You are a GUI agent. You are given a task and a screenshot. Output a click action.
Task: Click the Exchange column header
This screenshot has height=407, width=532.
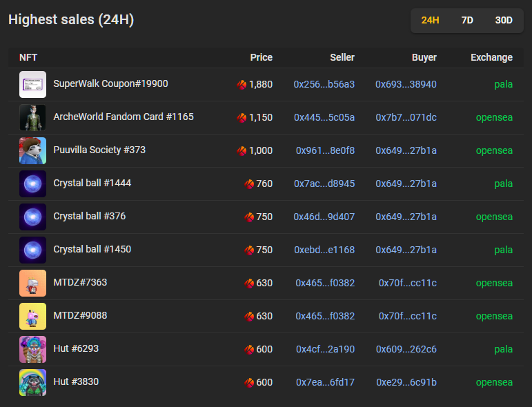[x=491, y=57]
